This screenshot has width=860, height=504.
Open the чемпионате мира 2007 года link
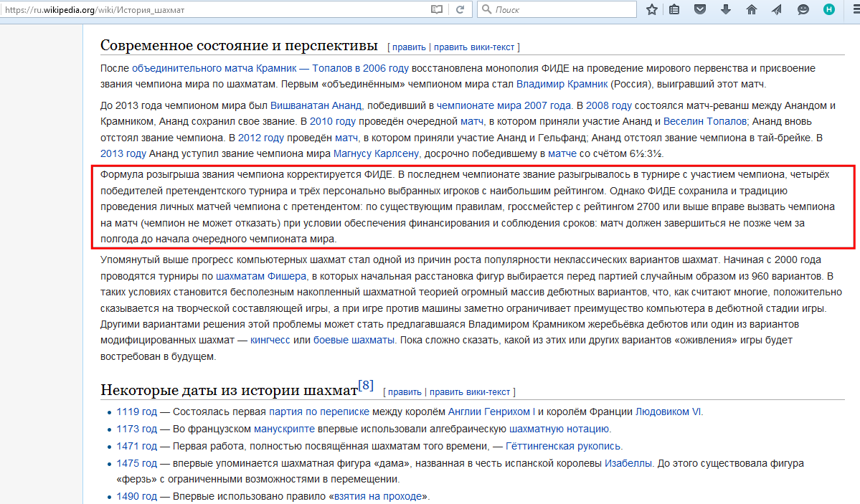pyautogui.click(x=504, y=105)
